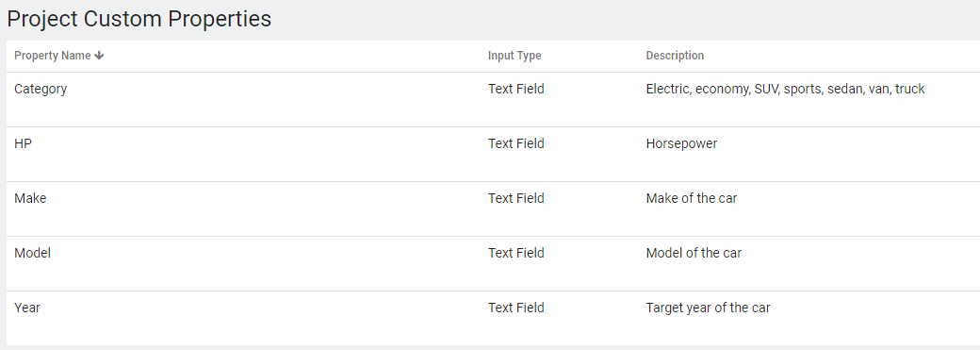Image resolution: width=980 pixels, height=350 pixels.
Task: Select the Category property row
Action: tap(493, 100)
